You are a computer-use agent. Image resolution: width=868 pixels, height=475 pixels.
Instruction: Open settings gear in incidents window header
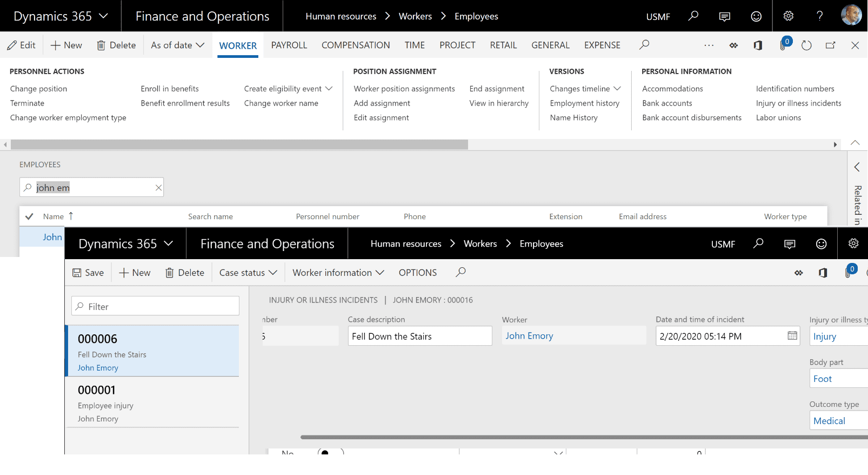[x=853, y=243]
